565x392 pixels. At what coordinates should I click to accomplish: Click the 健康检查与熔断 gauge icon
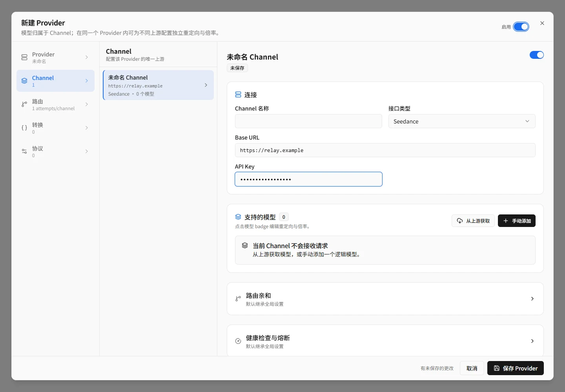[238, 341]
